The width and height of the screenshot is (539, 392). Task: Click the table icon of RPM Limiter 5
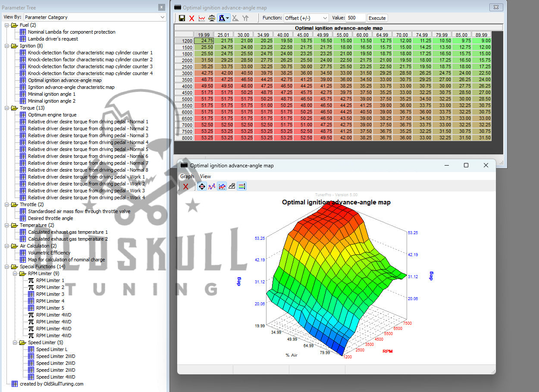point(31,308)
